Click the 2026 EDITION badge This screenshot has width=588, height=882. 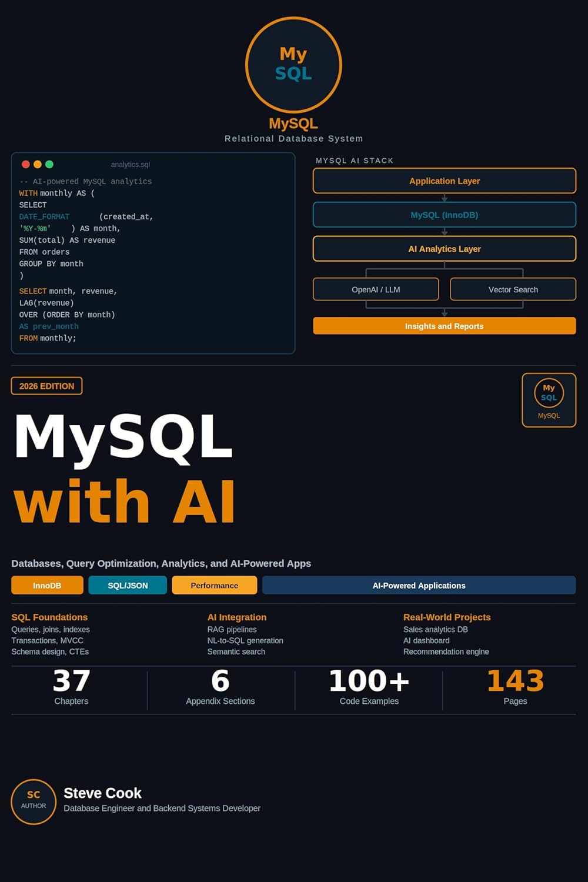(x=46, y=386)
